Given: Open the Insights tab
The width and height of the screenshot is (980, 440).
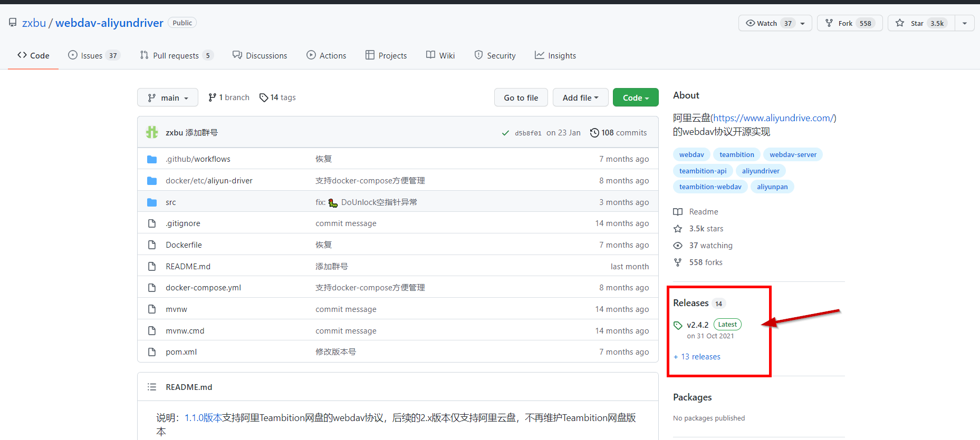Looking at the screenshot, I should (x=555, y=55).
